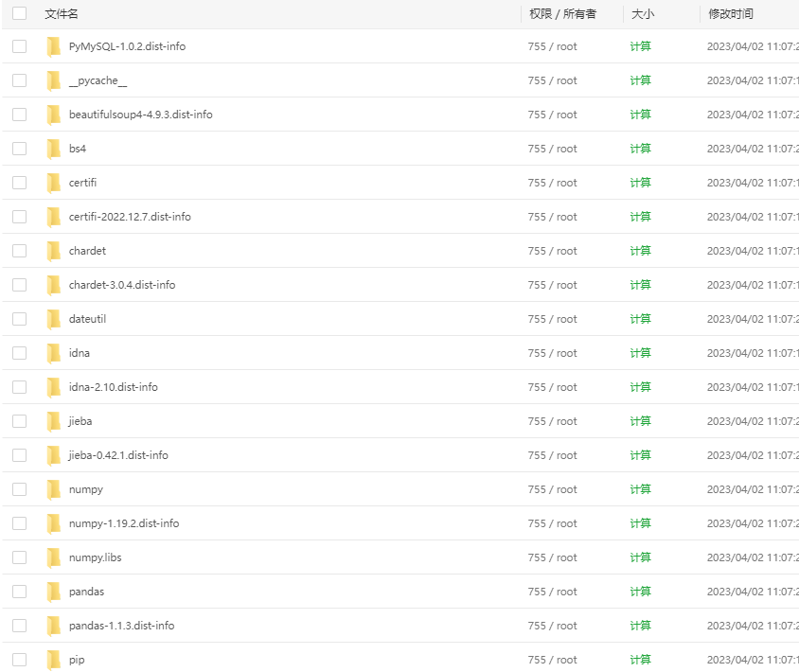Tick the certifi row checkbox

click(19, 183)
